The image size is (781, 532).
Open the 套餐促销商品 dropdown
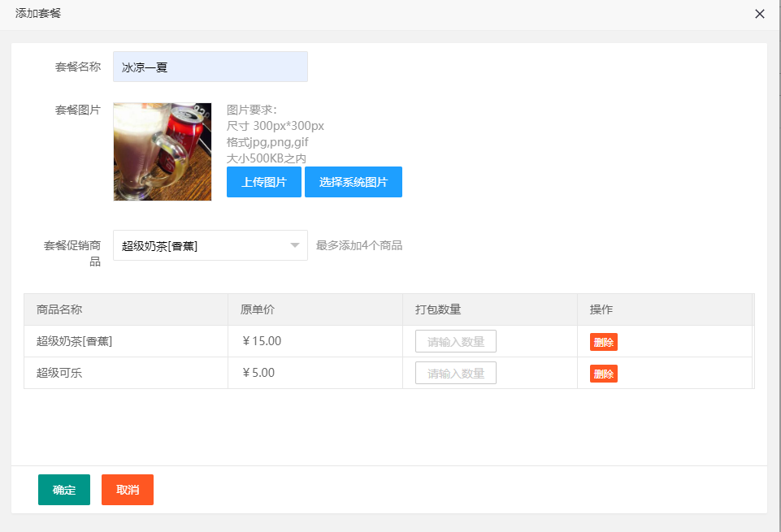pyautogui.click(x=210, y=245)
